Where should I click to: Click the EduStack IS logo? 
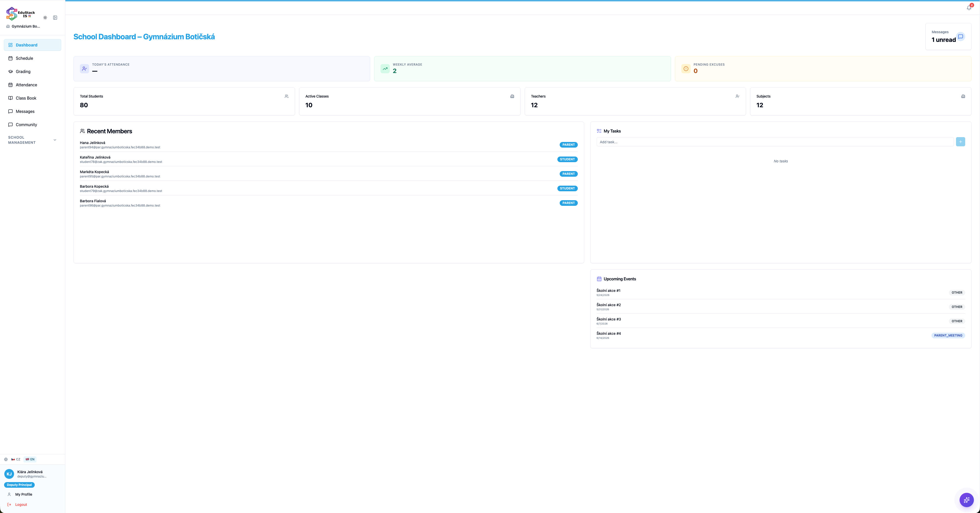click(x=20, y=14)
